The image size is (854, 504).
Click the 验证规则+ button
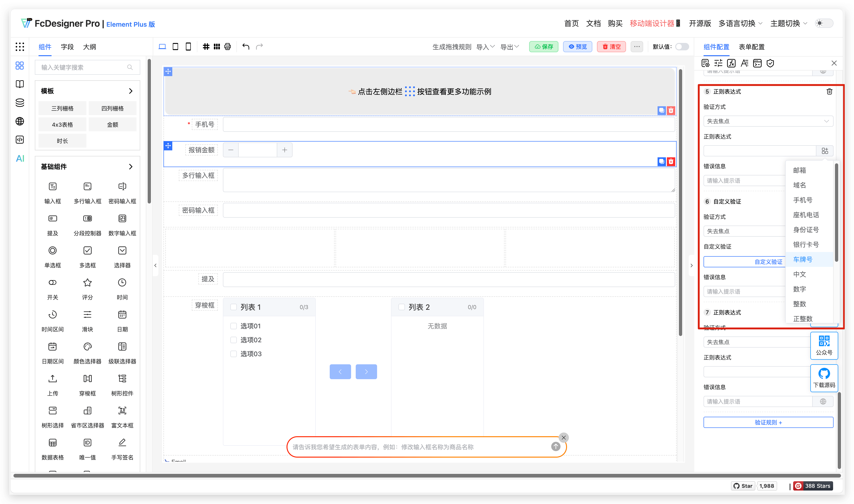pos(768,422)
